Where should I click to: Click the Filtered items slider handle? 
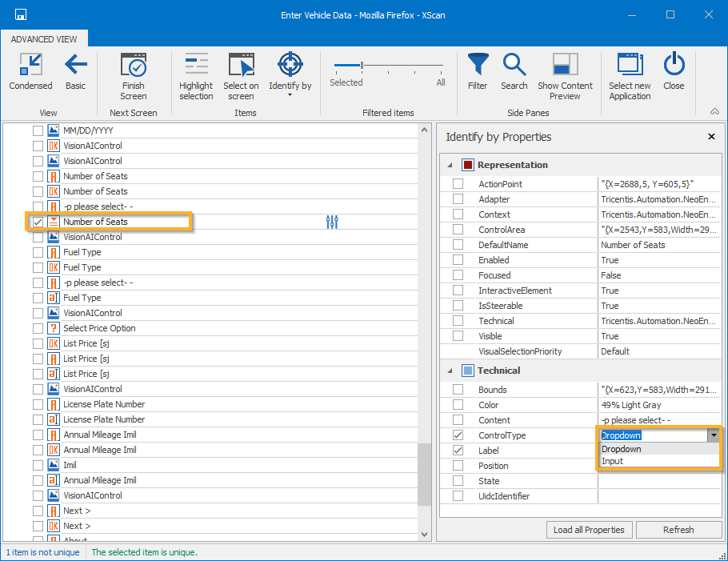click(362, 66)
